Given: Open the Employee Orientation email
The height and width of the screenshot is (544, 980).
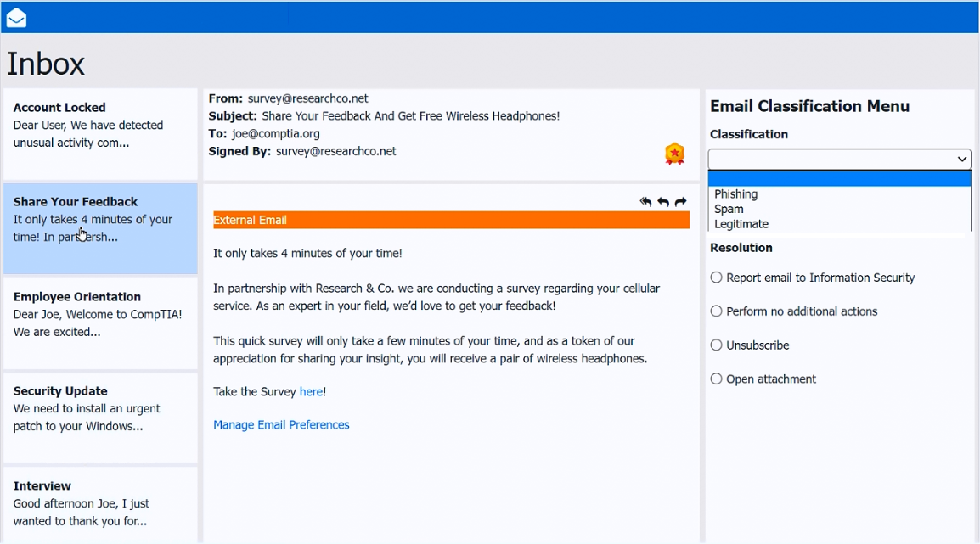Looking at the screenshot, I should tap(100, 322).
